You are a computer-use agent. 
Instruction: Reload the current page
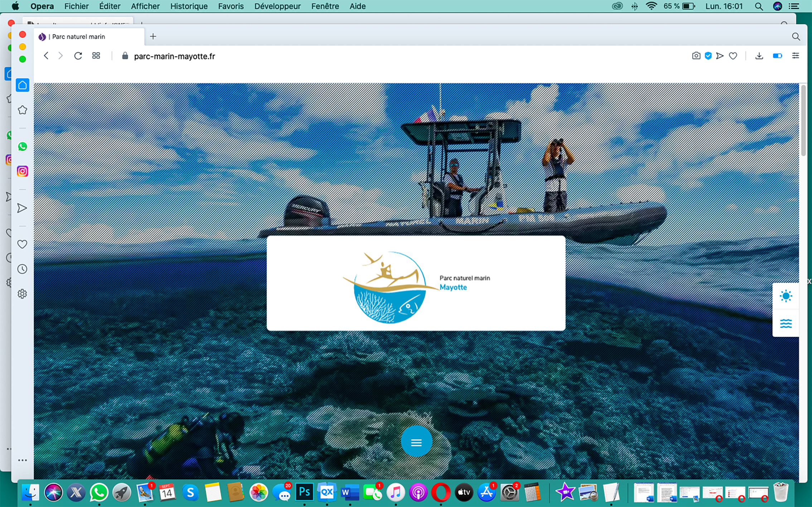78,56
